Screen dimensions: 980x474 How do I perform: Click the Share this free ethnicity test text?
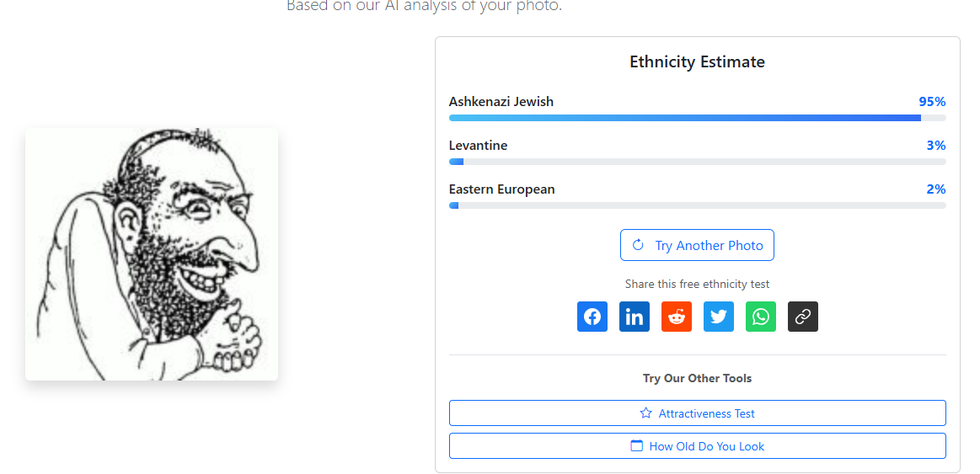point(697,285)
